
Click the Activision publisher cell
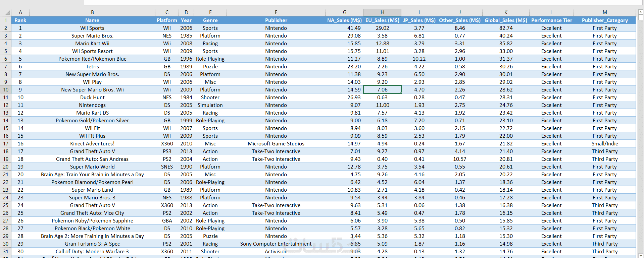(276, 252)
